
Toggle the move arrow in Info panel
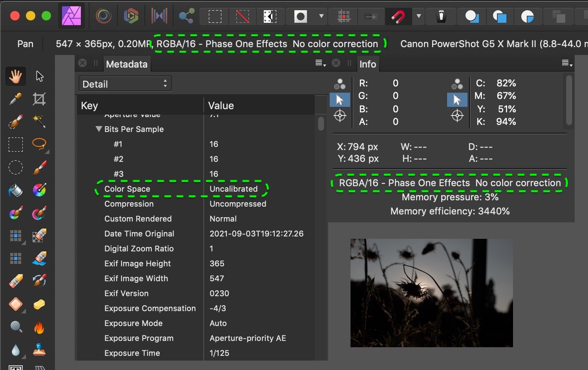(x=340, y=100)
